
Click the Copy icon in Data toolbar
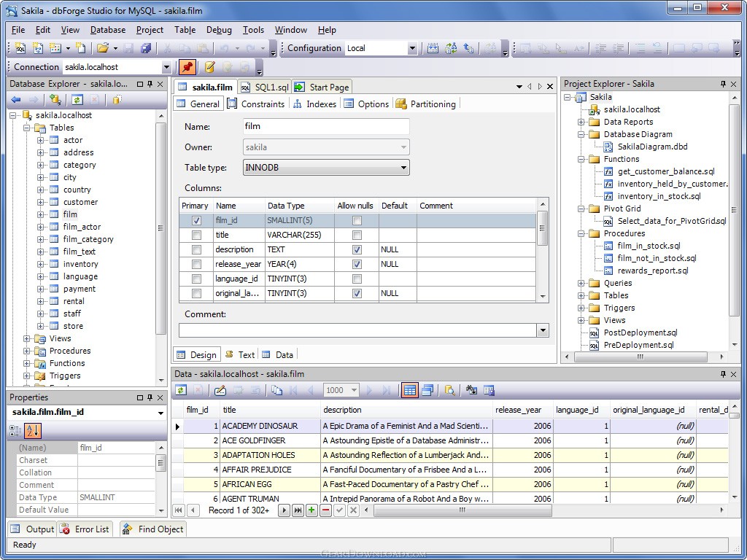276,391
